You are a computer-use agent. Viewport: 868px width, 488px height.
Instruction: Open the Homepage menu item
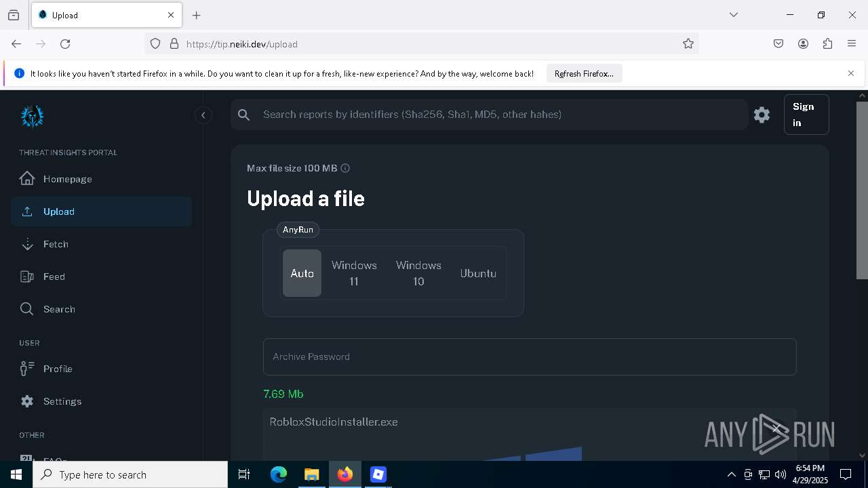coord(101,179)
